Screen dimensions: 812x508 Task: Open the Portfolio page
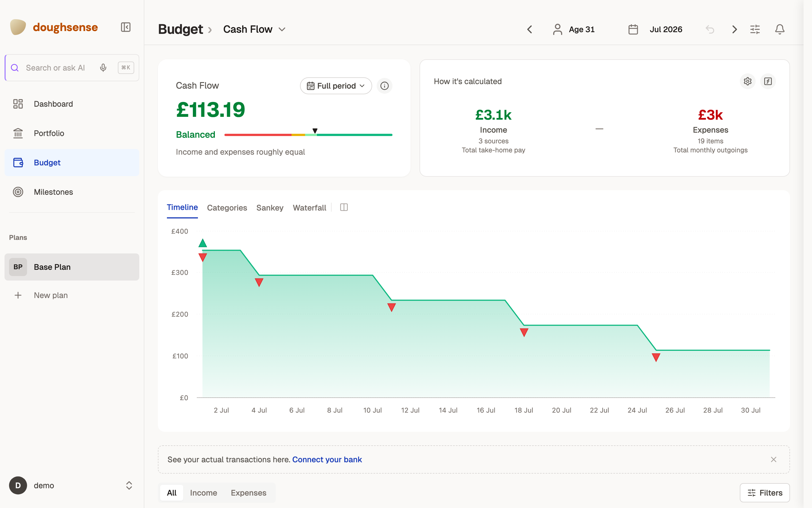pyautogui.click(x=72, y=133)
